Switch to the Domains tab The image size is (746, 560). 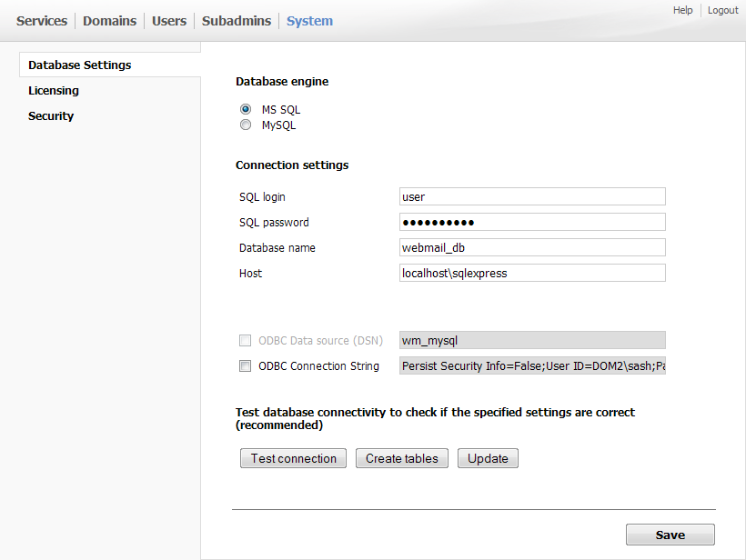click(109, 21)
